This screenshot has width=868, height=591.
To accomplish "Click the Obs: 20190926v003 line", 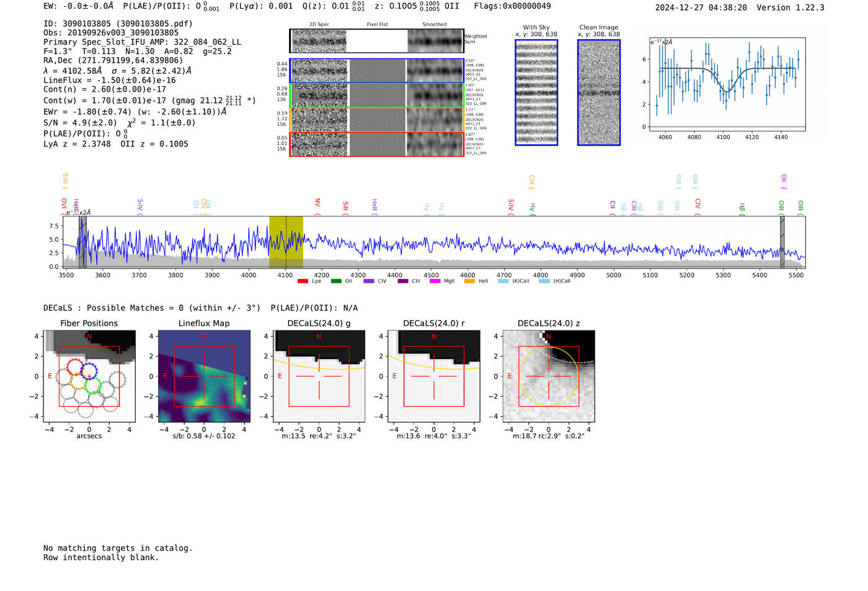I will (111, 33).
